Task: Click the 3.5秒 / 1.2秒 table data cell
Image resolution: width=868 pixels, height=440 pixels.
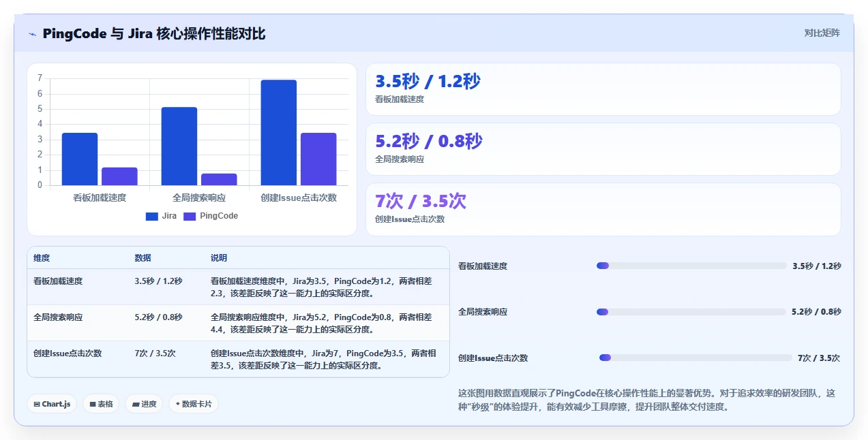Action: pyautogui.click(x=158, y=281)
